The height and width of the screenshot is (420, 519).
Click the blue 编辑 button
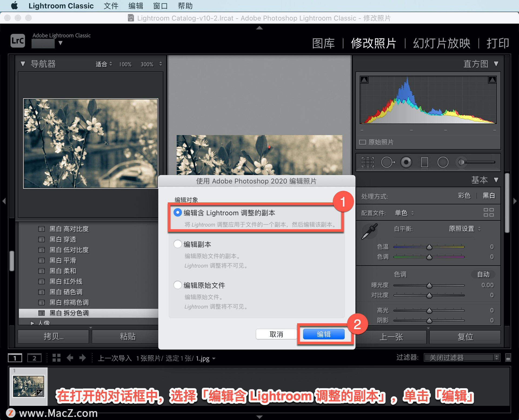pos(324,334)
